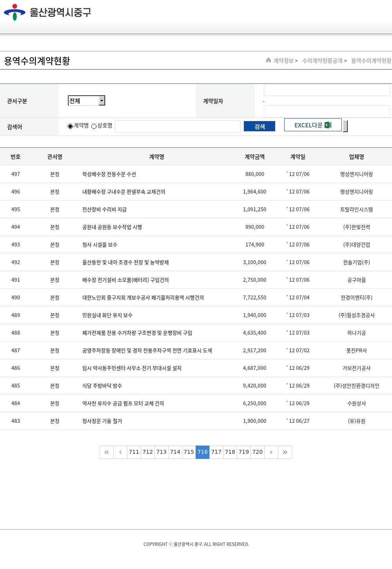Screen dimensions: 392x569
Task: Go to page 711
Action: [134, 452]
